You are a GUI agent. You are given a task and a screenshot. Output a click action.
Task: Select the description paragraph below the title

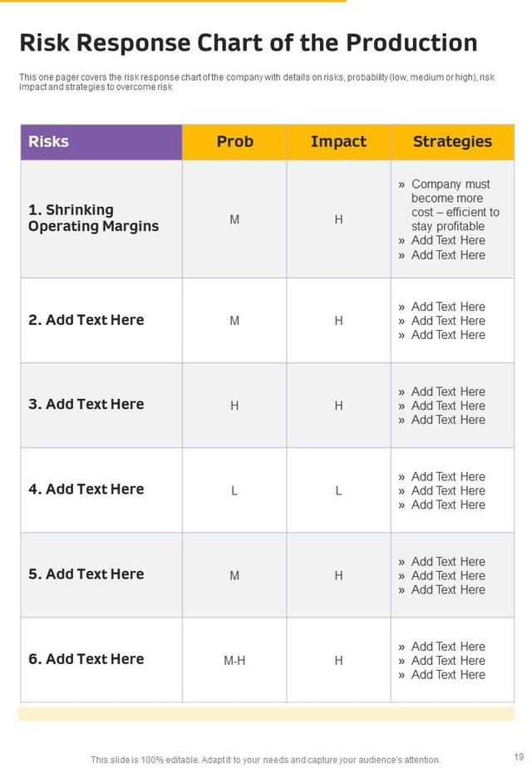coord(257,82)
